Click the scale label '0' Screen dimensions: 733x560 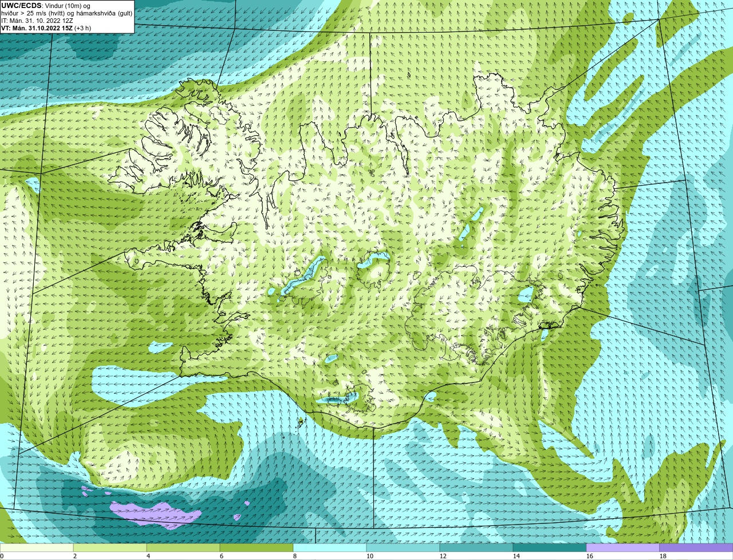click(2, 556)
